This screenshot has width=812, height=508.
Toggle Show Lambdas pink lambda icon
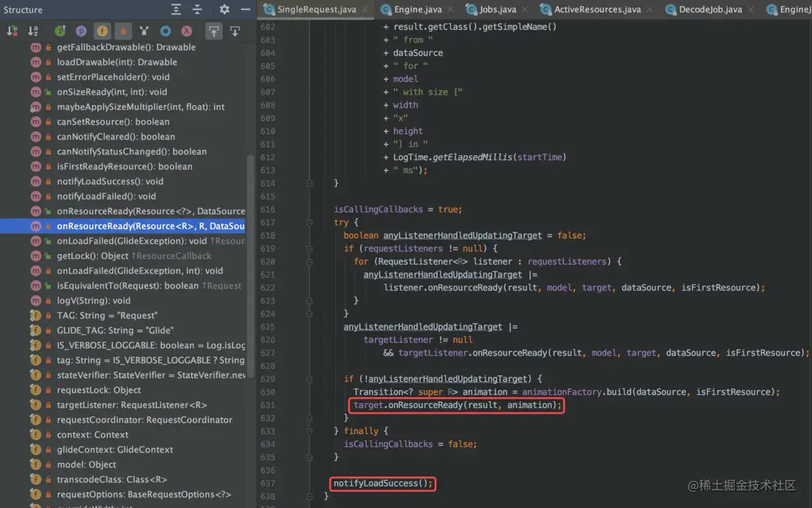(x=186, y=31)
